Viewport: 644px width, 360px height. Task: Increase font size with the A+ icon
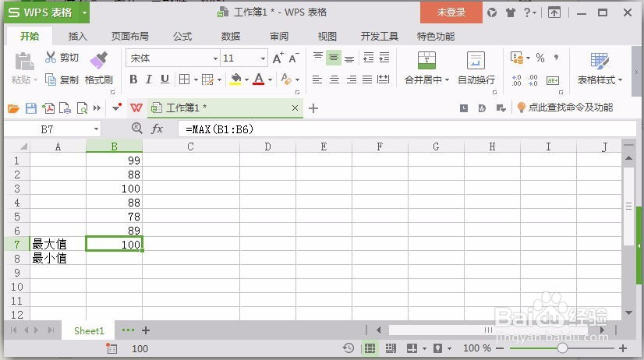pos(278,58)
